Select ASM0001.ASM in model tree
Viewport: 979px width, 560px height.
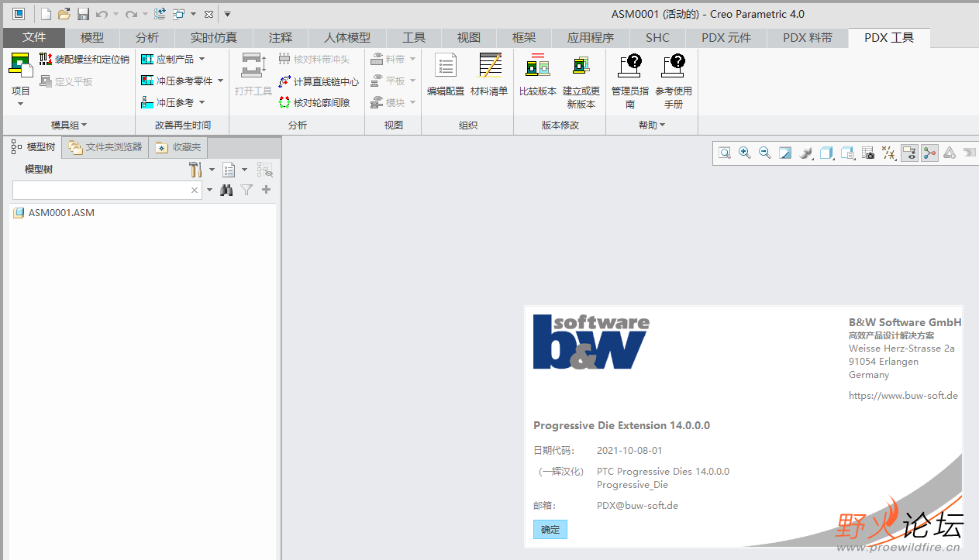[60, 212]
